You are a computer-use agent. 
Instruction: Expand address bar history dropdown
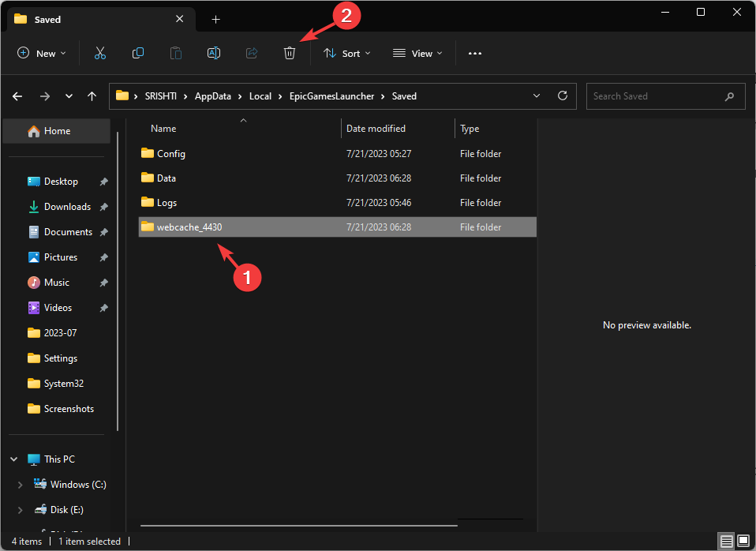pos(537,96)
